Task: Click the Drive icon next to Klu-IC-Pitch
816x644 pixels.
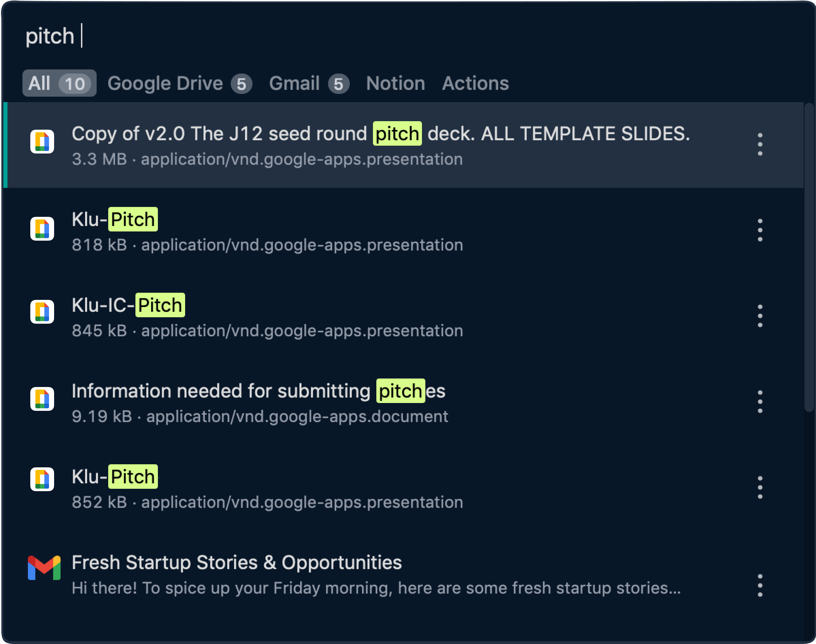Action: pos(42,312)
